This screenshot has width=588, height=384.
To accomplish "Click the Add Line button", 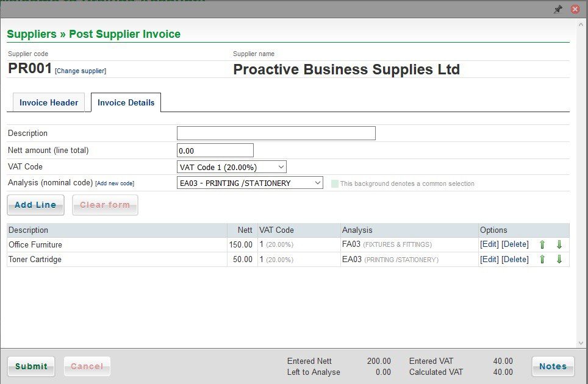I will 35,205.
